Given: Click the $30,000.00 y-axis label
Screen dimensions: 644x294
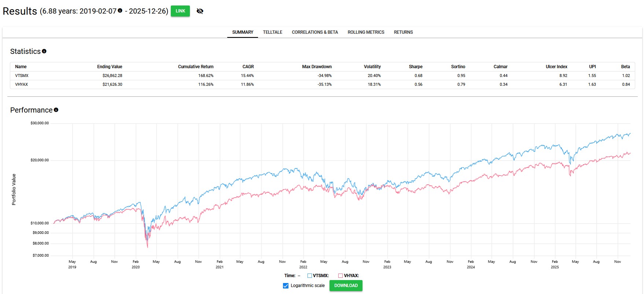Looking at the screenshot, I should click(40, 123).
